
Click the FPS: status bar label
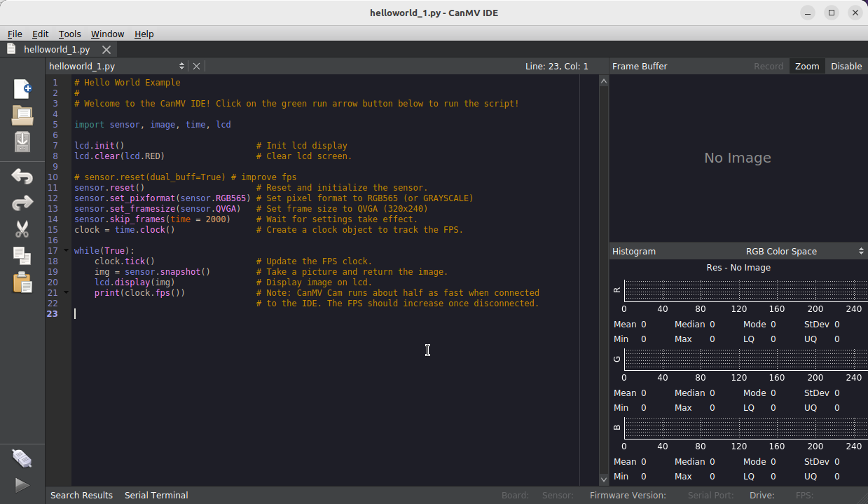[x=804, y=495]
